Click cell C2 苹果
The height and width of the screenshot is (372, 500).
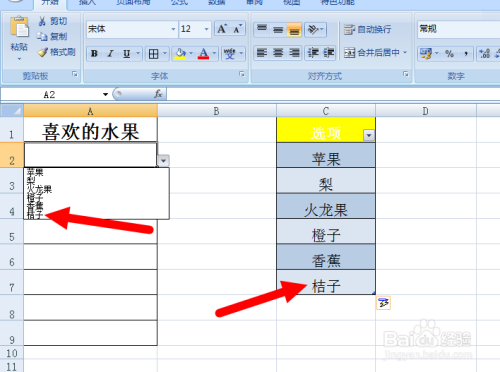(326, 155)
